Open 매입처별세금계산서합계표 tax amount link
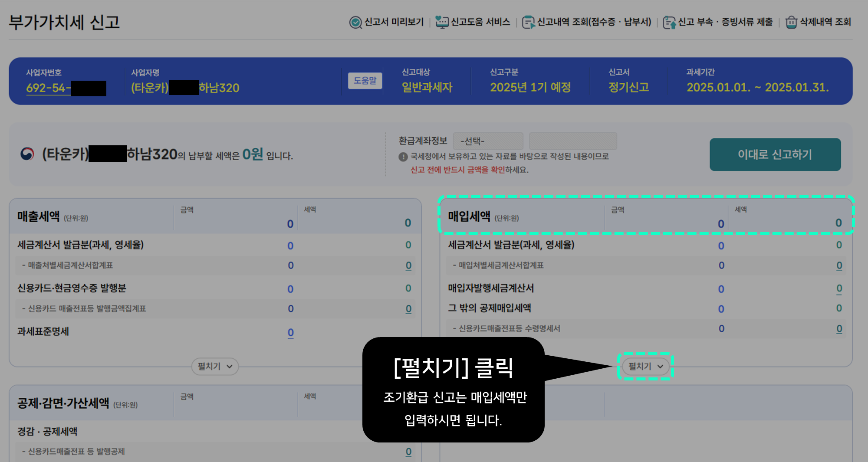Screen dimensions: 868x462 [x=839, y=265]
